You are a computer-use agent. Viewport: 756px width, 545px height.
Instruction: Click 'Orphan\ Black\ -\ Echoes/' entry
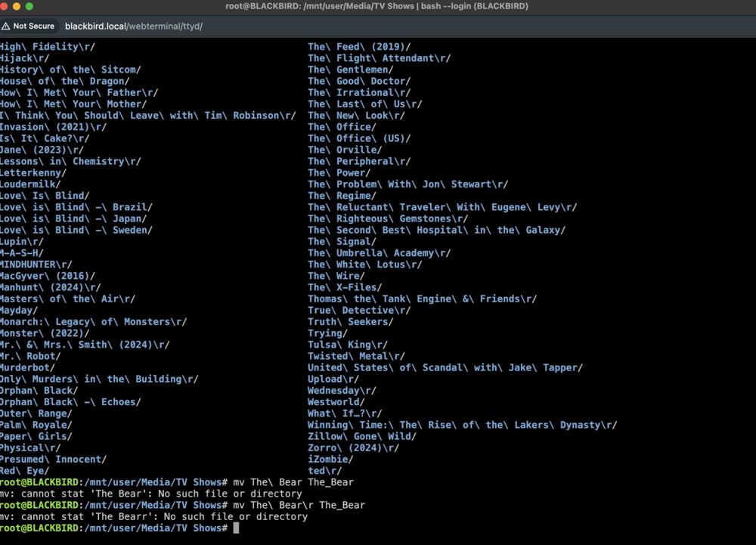(x=70, y=402)
